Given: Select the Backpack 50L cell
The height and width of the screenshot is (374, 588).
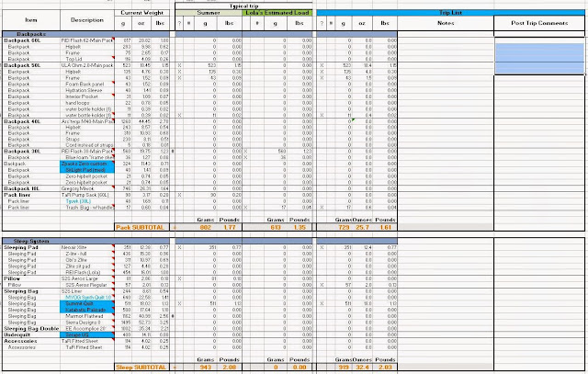Looking at the screenshot, I should tap(31, 65).
